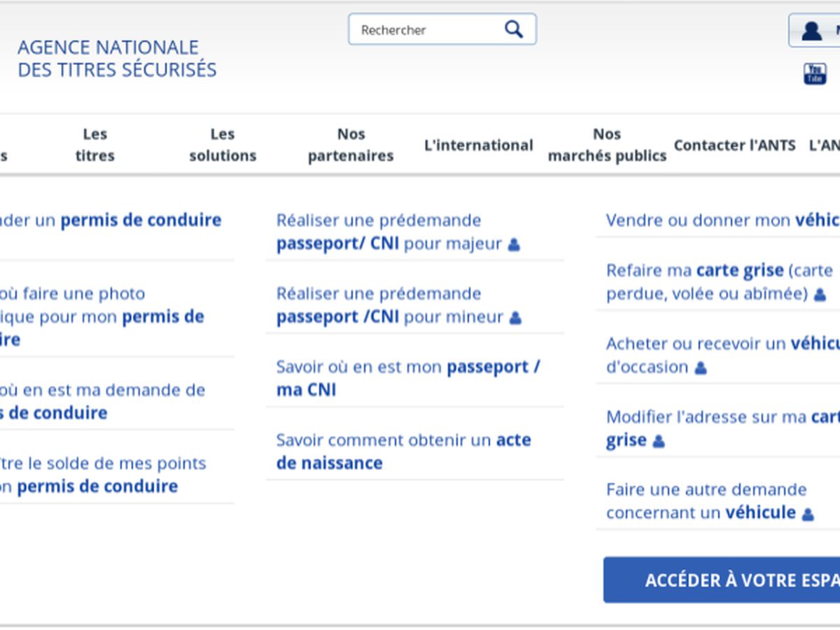Image resolution: width=840 pixels, height=630 pixels.
Task: Click the magnifying glass search icon
Action: (x=514, y=29)
